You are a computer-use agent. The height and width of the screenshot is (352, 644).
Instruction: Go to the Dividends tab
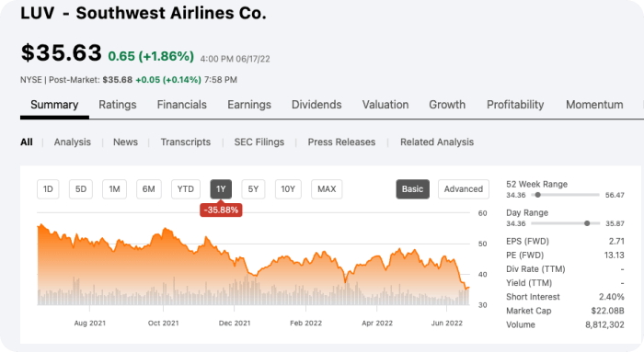coord(316,105)
